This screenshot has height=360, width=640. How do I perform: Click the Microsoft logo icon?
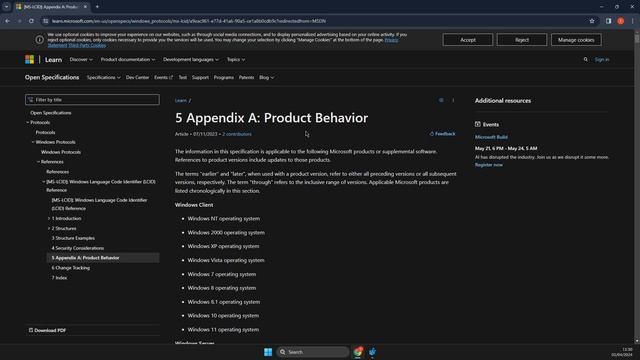point(29,60)
